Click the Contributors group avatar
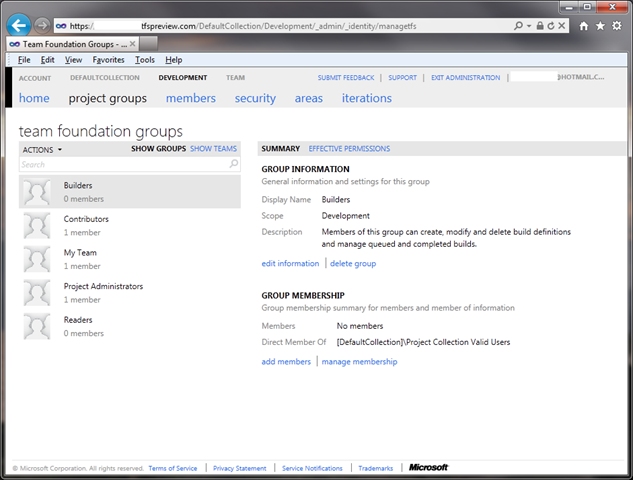Screen dimensions: 633x480 tap(37, 225)
